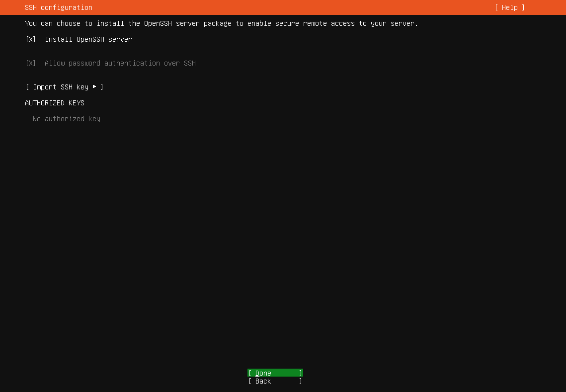Open the Help menu
Image resolution: width=566 pixels, height=392 pixels.
click(x=510, y=7)
